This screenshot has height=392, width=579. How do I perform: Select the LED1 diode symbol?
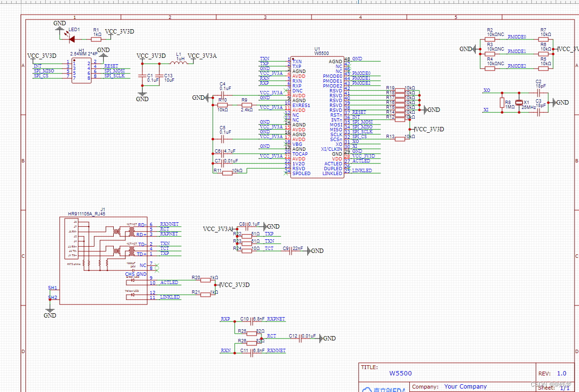coord(71,39)
